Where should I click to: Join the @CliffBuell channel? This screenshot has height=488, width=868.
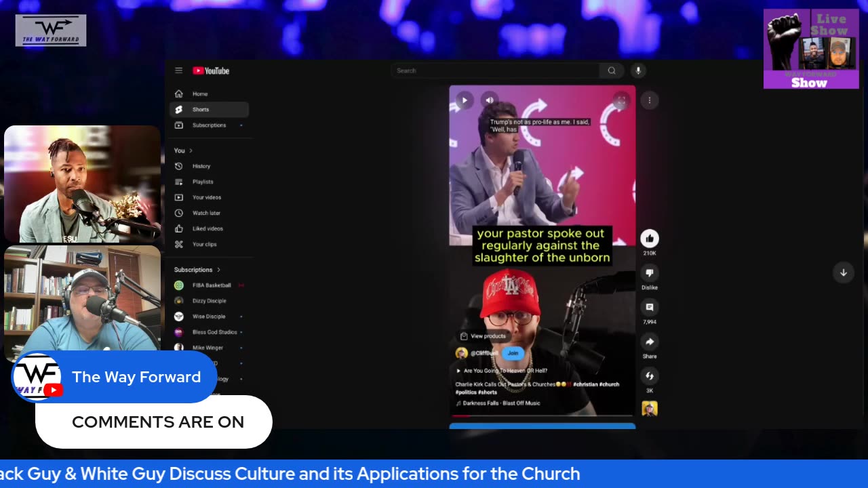[x=513, y=353]
